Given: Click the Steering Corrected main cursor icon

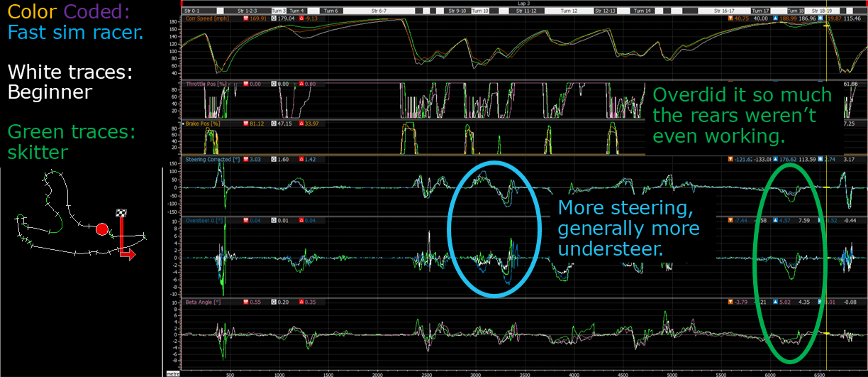Looking at the screenshot, I should [245, 160].
